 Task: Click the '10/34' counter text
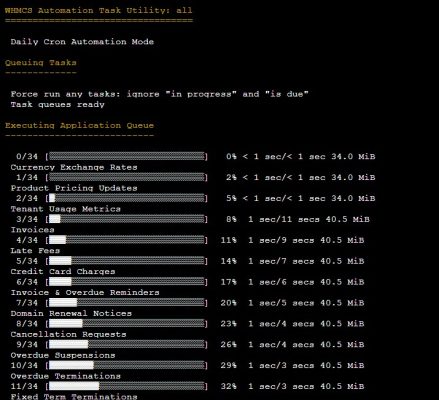click(x=24, y=366)
